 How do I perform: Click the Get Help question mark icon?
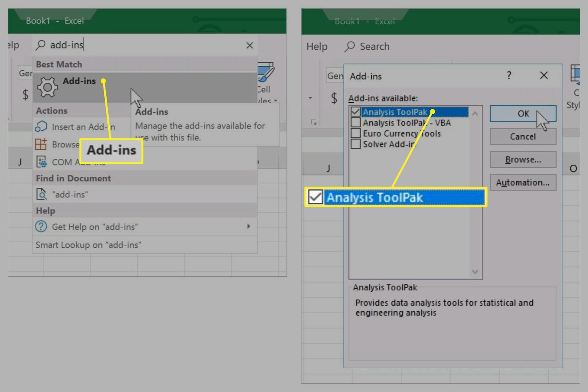pyautogui.click(x=41, y=227)
